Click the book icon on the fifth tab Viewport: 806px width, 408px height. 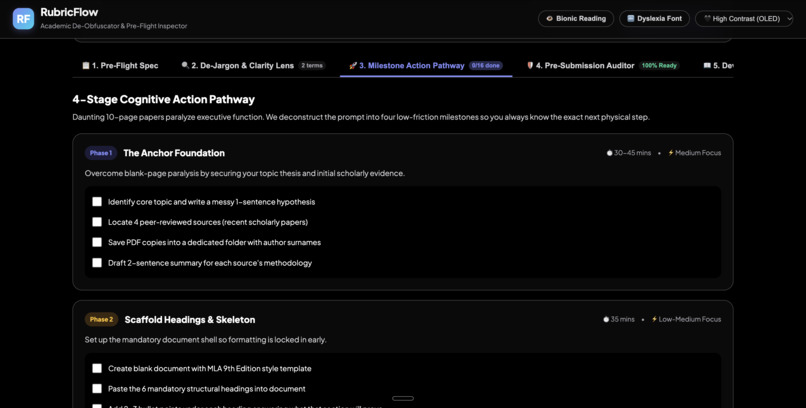tap(707, 66)
